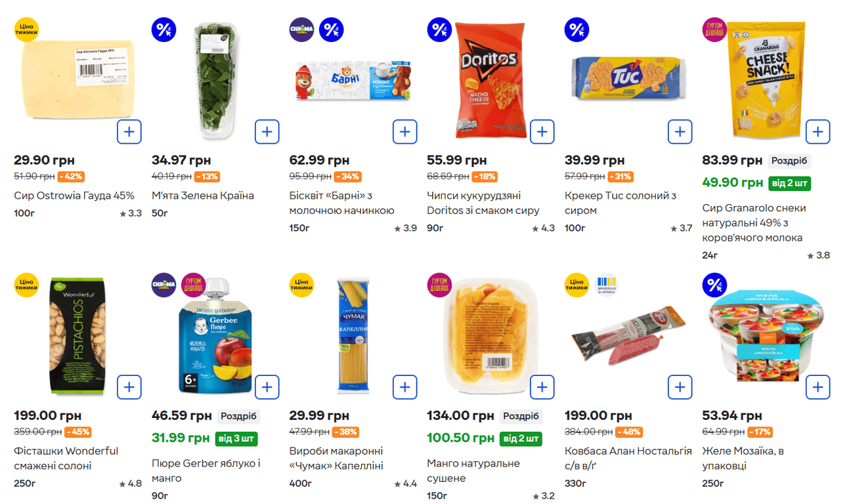847x504 pixels.
Task: Click the 'Роздріб' tag on Gerber puree
Action: [238, 416]
